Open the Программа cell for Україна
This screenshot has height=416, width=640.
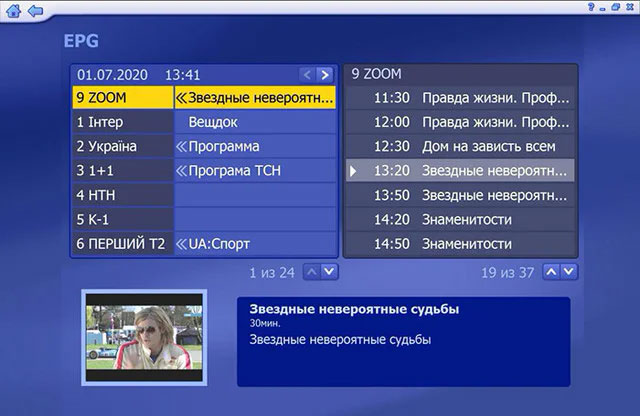pos(255,146)
